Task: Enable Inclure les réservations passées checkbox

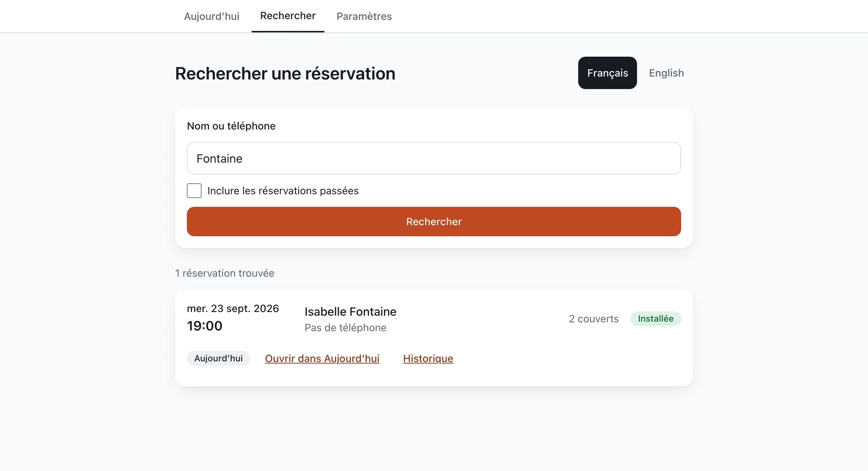Action: (x=194, y=191)
